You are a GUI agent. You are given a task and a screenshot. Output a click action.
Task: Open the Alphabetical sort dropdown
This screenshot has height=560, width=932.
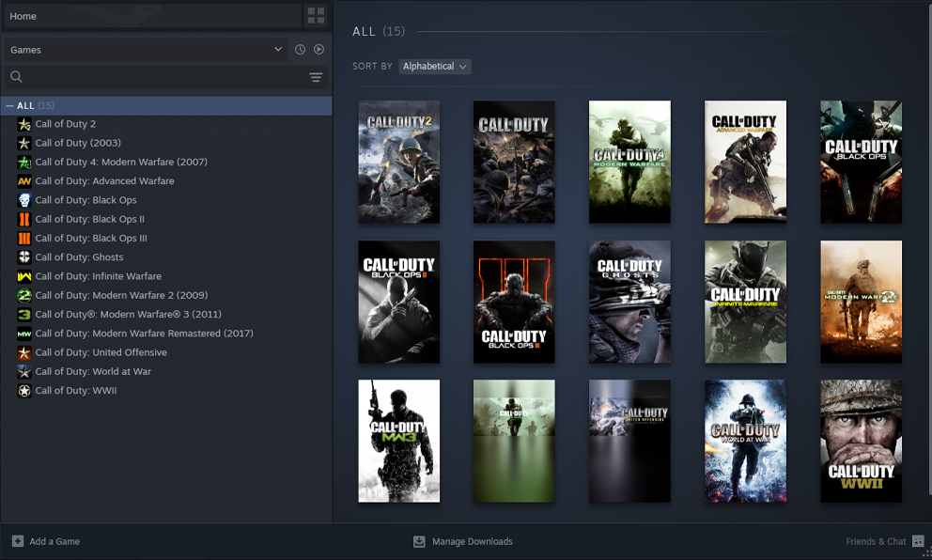pos(434,66)
